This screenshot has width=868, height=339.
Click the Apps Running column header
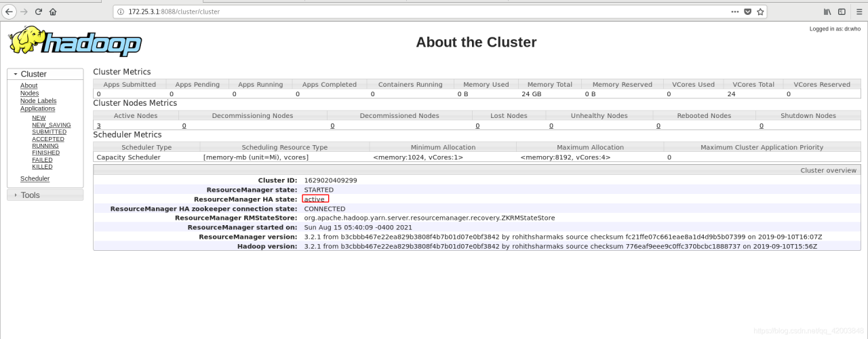coord(260,84)
